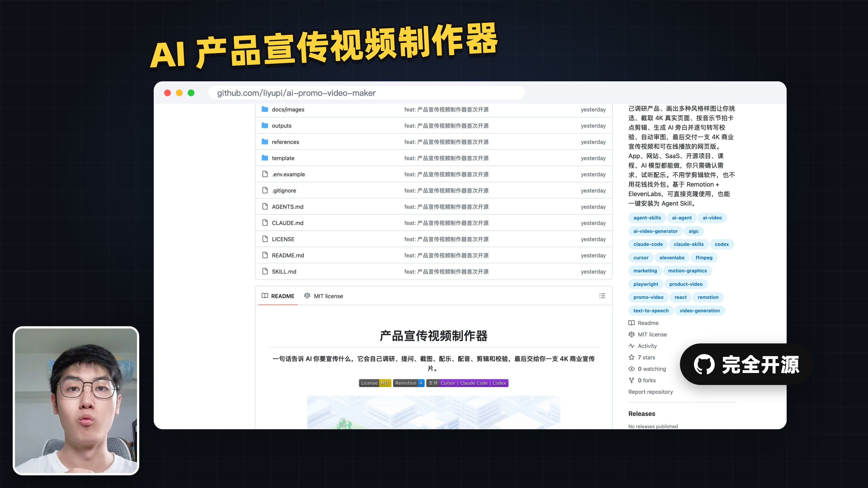Click folder icon next to docs/images

tap(265, 109)
